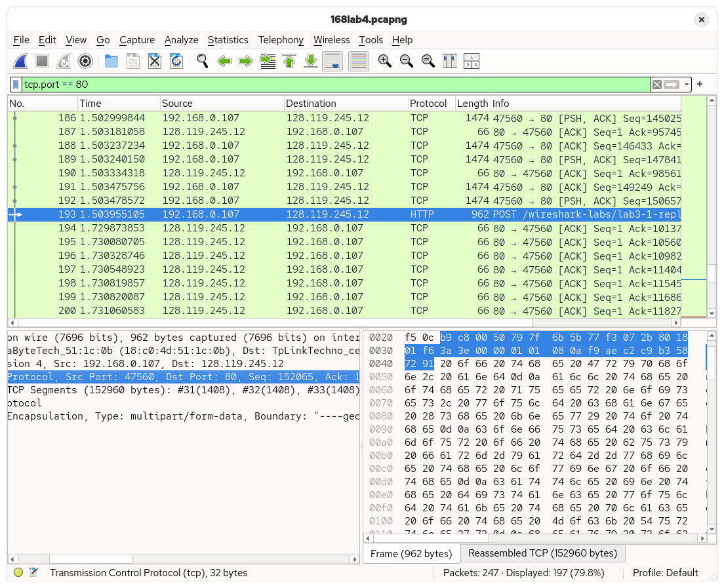Viewport: 724px width, 588px height.
Task: Open the filter bookmark menu
Action: (16, 85)
